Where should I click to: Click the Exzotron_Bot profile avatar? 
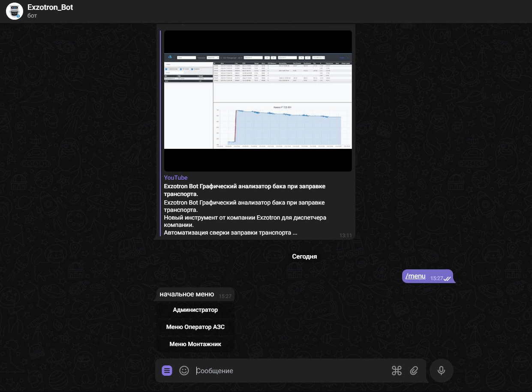[x=14, y=11]
